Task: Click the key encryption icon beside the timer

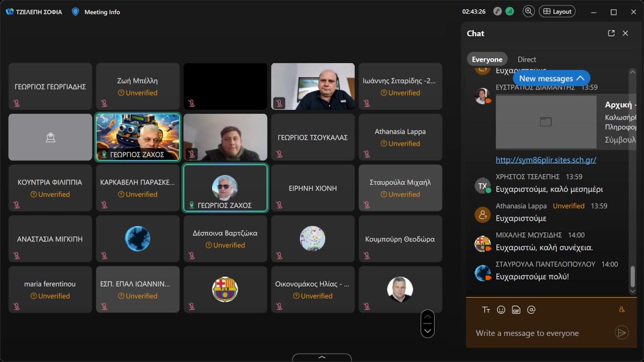Action: pos(498,11)
